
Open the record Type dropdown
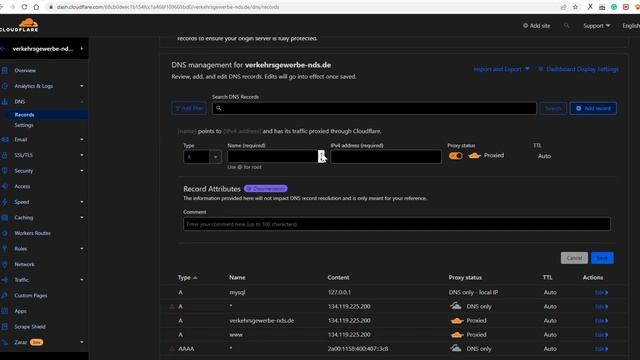click(x=202, y=157)
